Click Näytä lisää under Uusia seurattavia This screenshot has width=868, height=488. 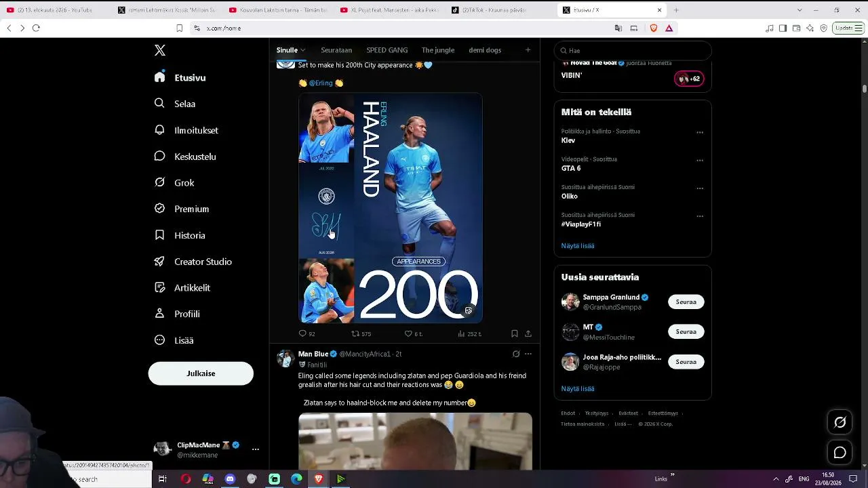tap(578, 388)
